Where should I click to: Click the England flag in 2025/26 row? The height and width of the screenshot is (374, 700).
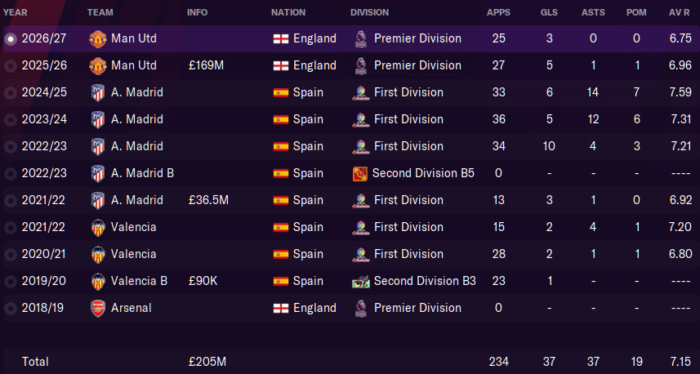click(281, 66)
